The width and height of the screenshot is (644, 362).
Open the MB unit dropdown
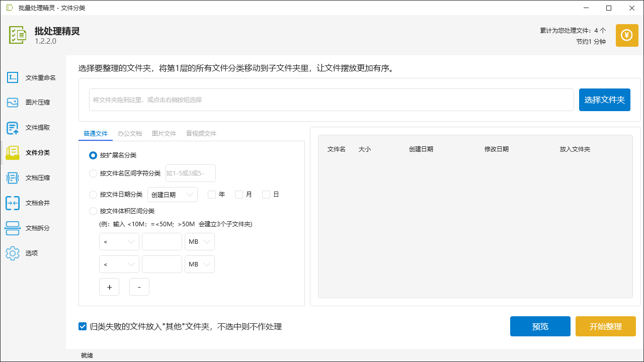click(199, 241)
